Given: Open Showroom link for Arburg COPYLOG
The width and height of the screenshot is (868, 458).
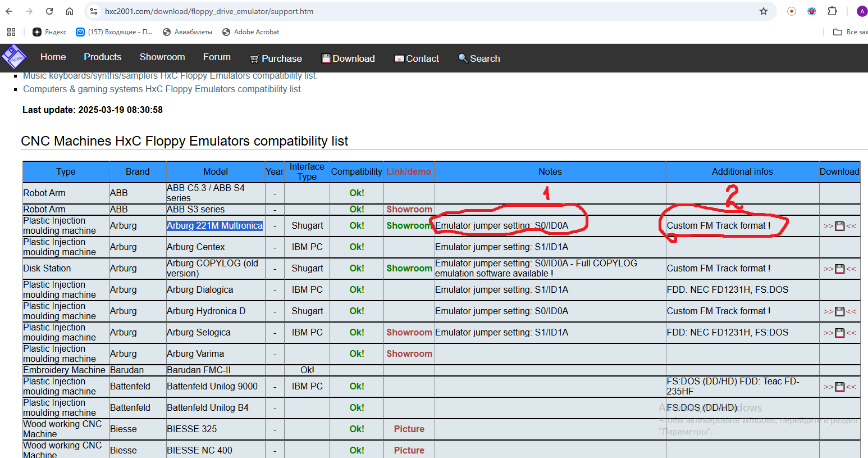Looking at the screenshot, I should 409,268.
